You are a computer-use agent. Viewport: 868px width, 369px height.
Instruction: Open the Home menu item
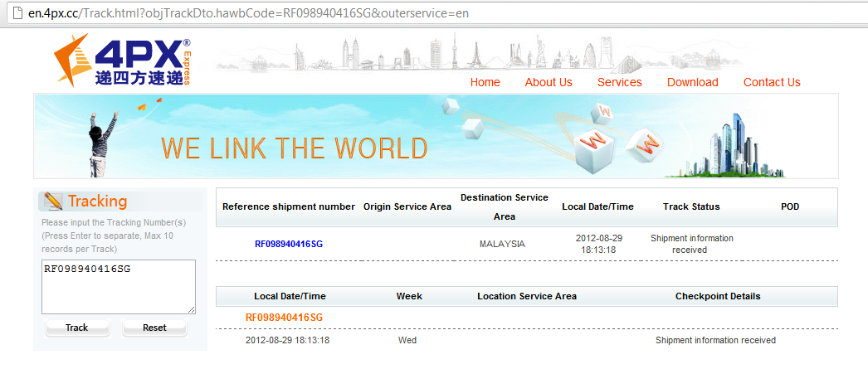point(485,82)
